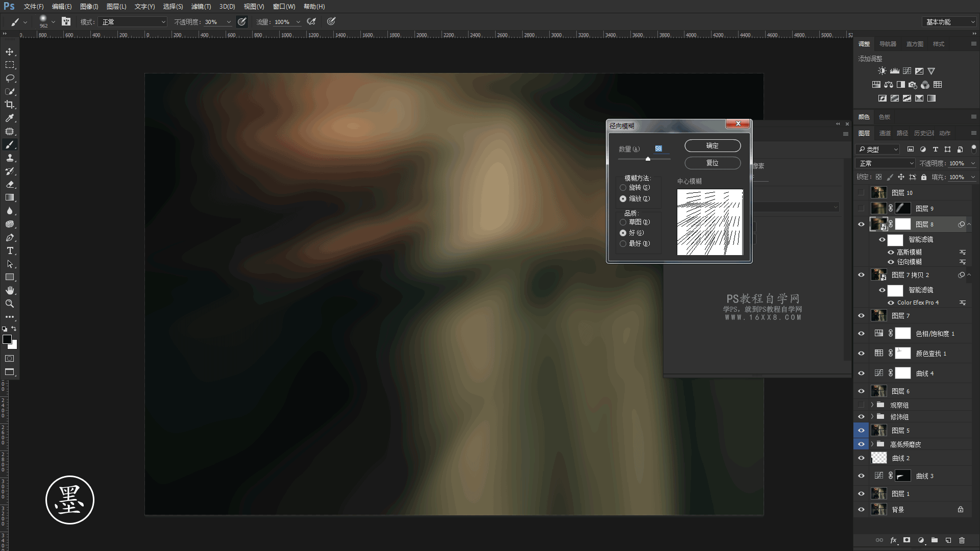The height and width of the screenshot is (551, 980).
Task: Select the Lasso tool
Action: pos(10,78)
